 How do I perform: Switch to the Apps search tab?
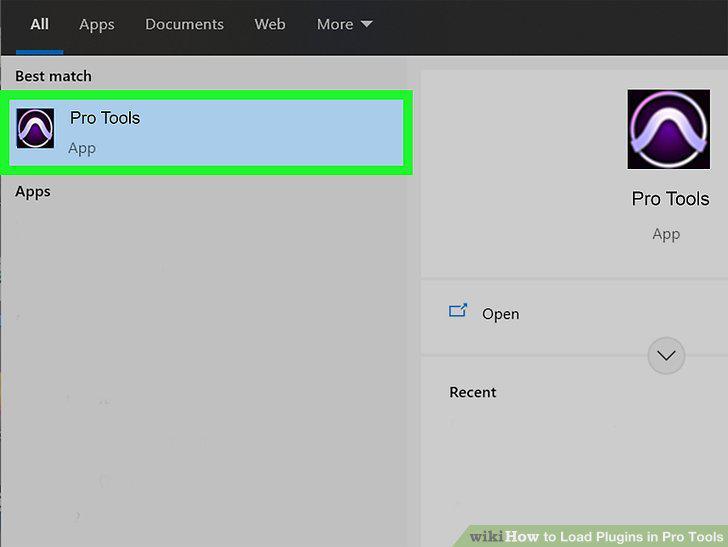97,24
